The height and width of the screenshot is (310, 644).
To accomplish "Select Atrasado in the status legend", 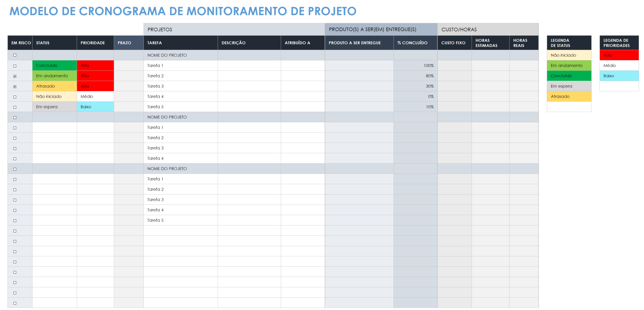I will (x=569, y=97).
